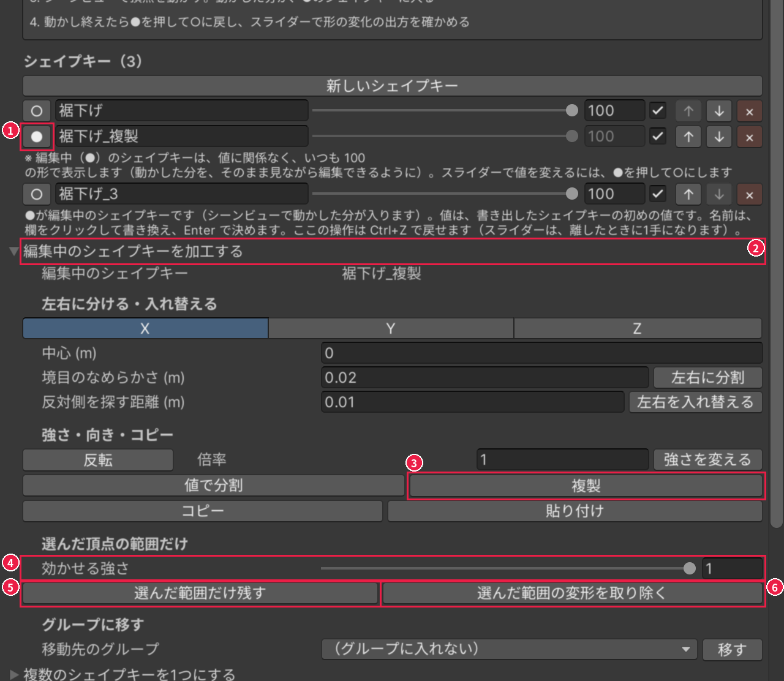Delete the 裾下げ shape key
This screenshot has width=784, height=681.
click(750, 111)
